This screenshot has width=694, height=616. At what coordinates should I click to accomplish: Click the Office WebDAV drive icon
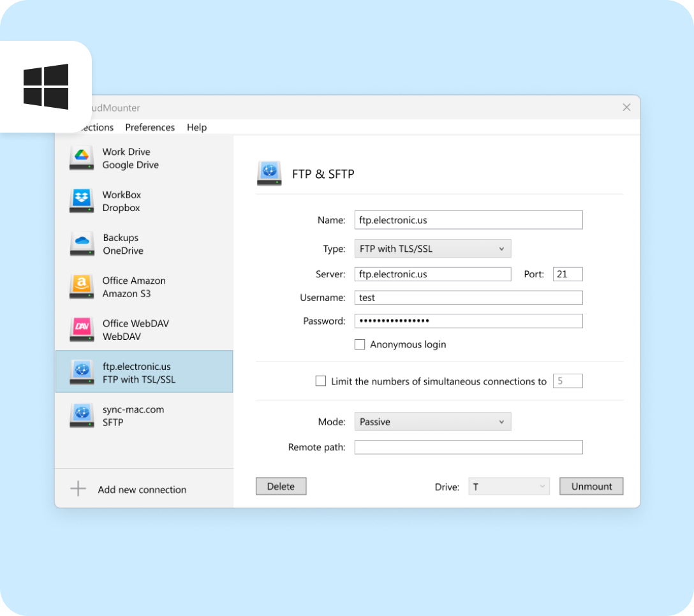click(x=82, y=330)
